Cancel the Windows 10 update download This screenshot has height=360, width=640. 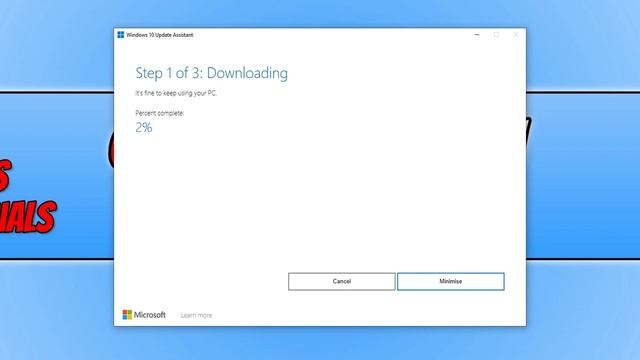342,281
